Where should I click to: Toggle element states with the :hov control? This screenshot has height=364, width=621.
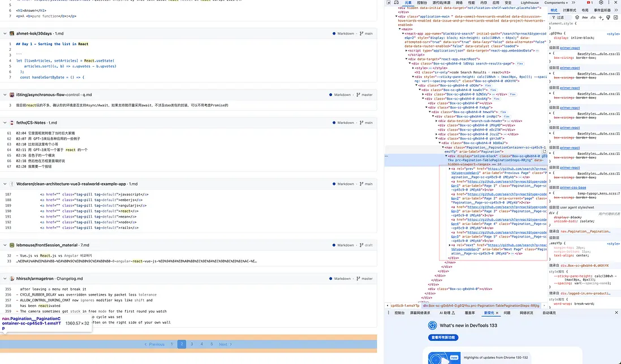[x=585, y=18]
